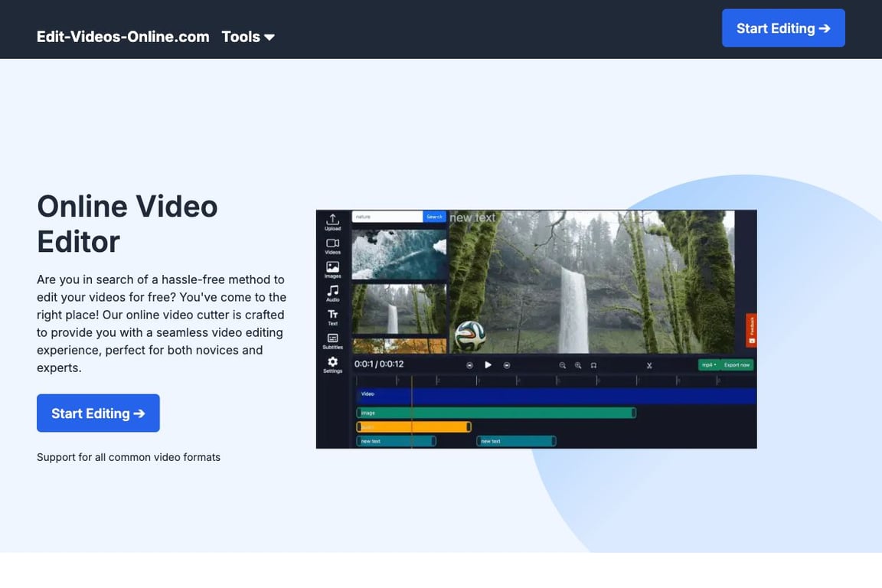Viewport: 882px width, 588px height.
Task: Expand the Tools menu in header
Action: coord(248,38)
